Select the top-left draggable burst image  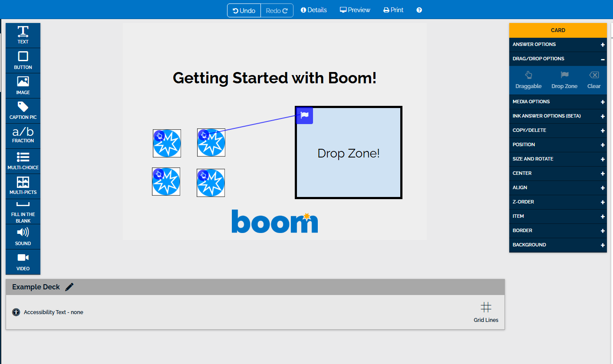(x=167, y=144)
